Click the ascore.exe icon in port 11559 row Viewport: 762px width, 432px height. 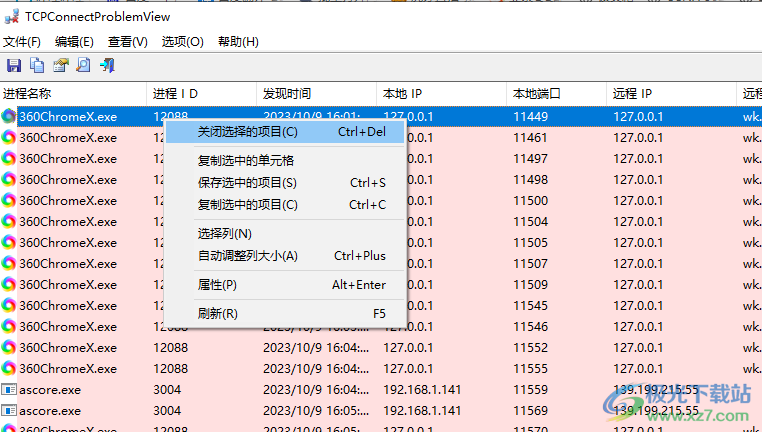[x=8, y=389]
